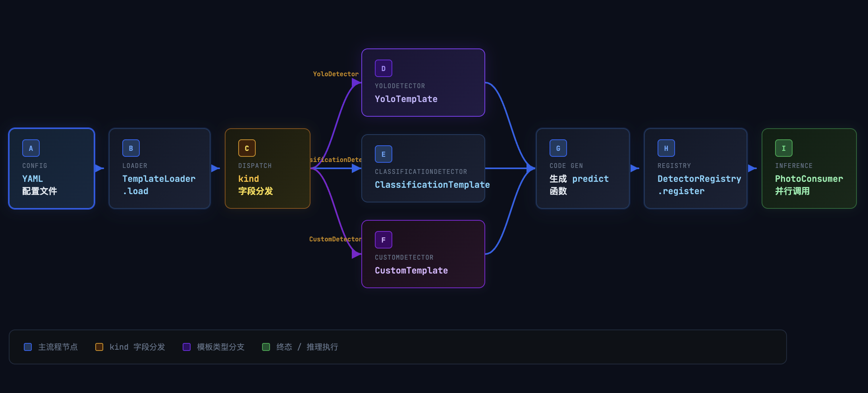Click the arrowhead between CONFIG and LOADER nodes

[99, 168]
